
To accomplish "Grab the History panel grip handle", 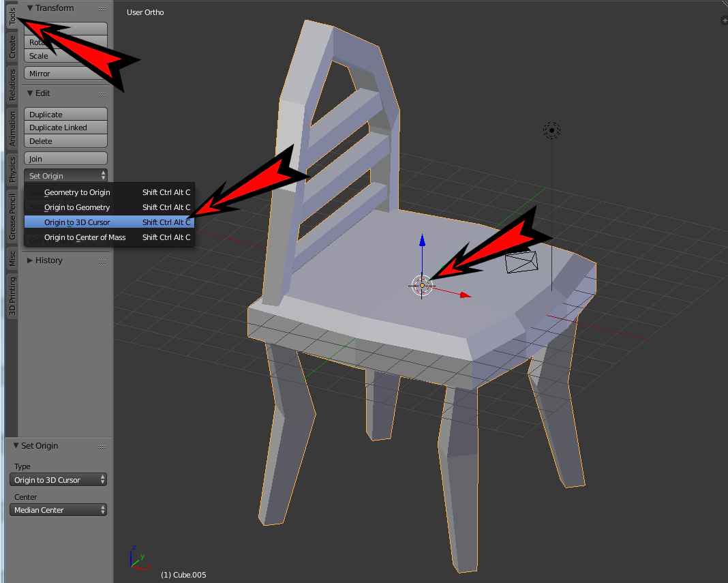I will (x=102, y=261).
